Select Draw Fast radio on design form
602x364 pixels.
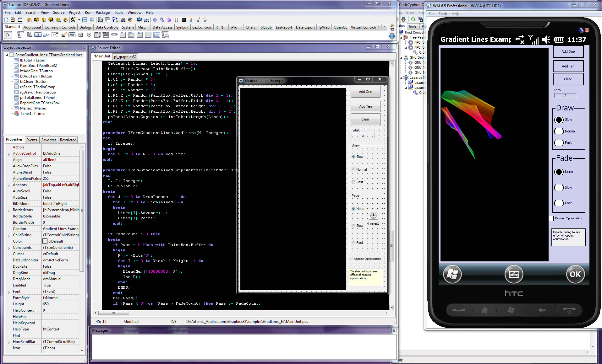[353, 182]
